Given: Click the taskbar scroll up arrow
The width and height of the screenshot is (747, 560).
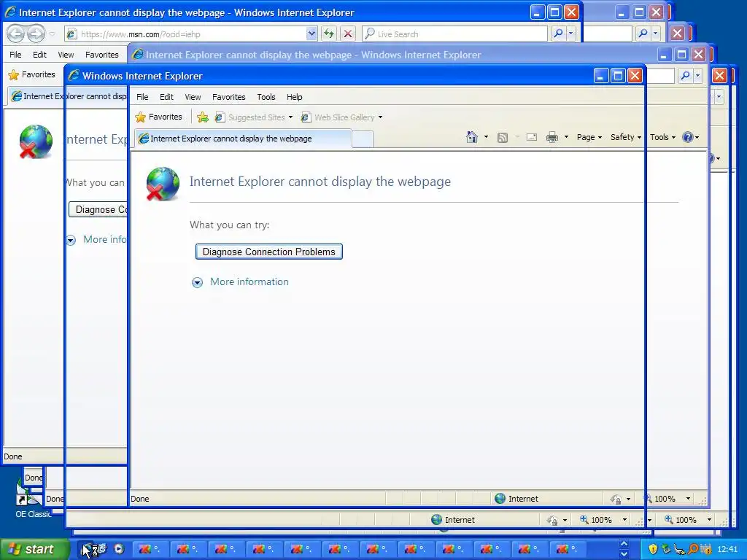Looking at the screenshot, I should click(624, 544).
